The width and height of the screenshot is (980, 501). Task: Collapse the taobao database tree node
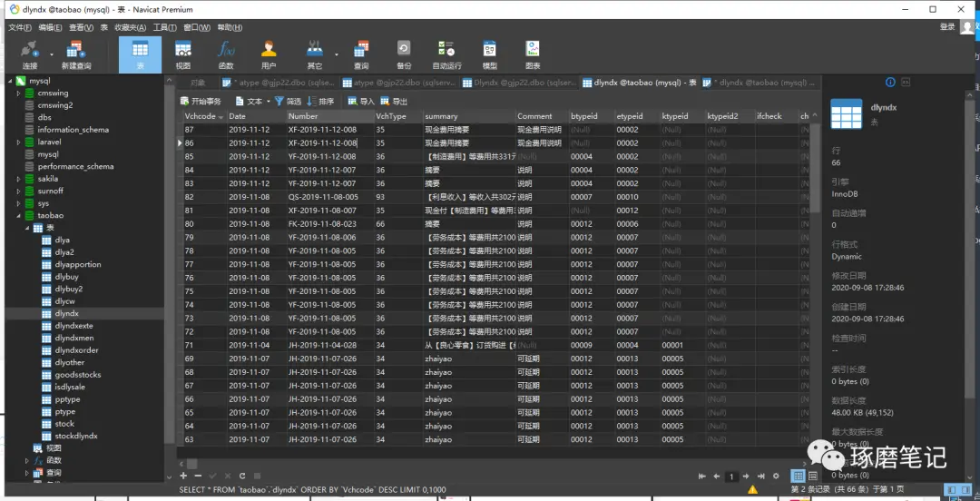[x=19, y=216]
